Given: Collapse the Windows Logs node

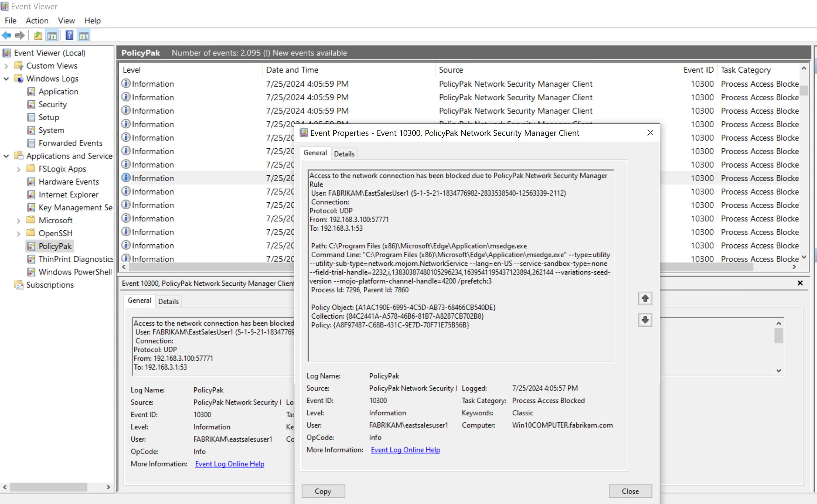Looking at the screenshot, I should point(6,79).
